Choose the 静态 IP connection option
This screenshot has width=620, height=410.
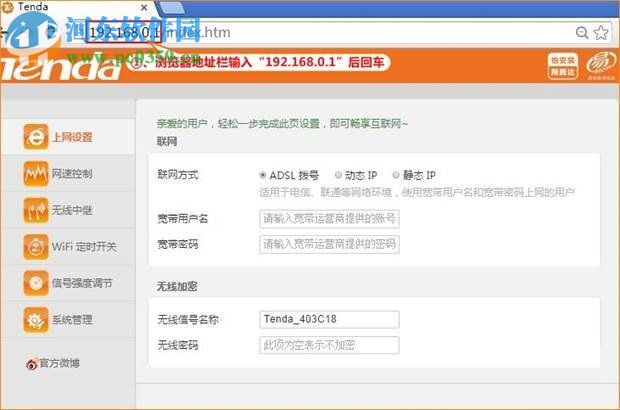(x=396, y=175)
